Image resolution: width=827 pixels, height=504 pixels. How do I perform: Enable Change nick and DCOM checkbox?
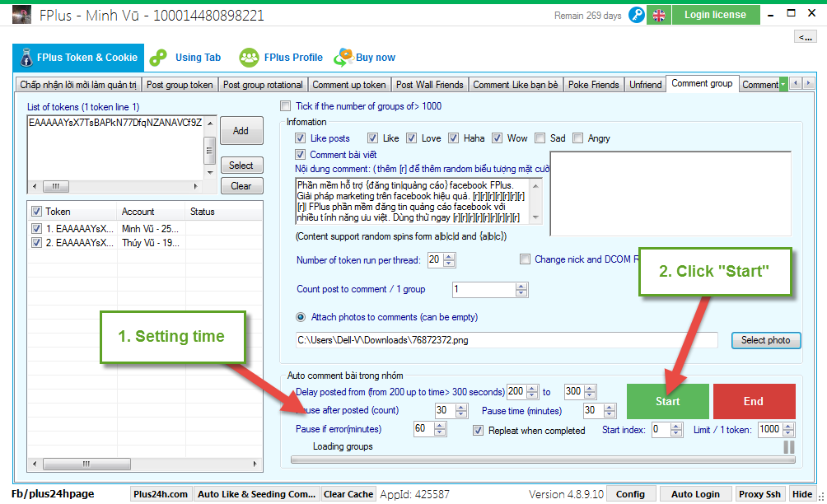(525, 259)
